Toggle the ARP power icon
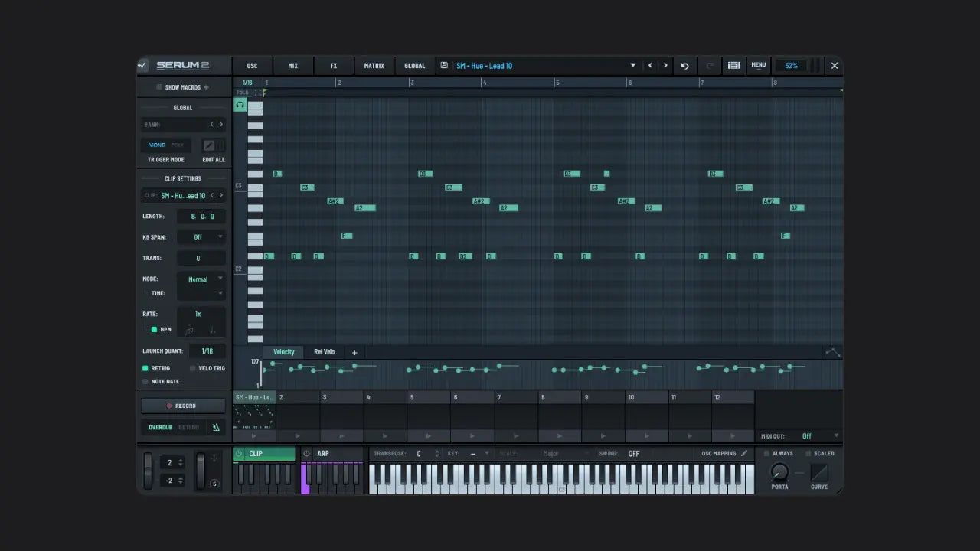Screen dimensions: 980x551 point(307,454)
